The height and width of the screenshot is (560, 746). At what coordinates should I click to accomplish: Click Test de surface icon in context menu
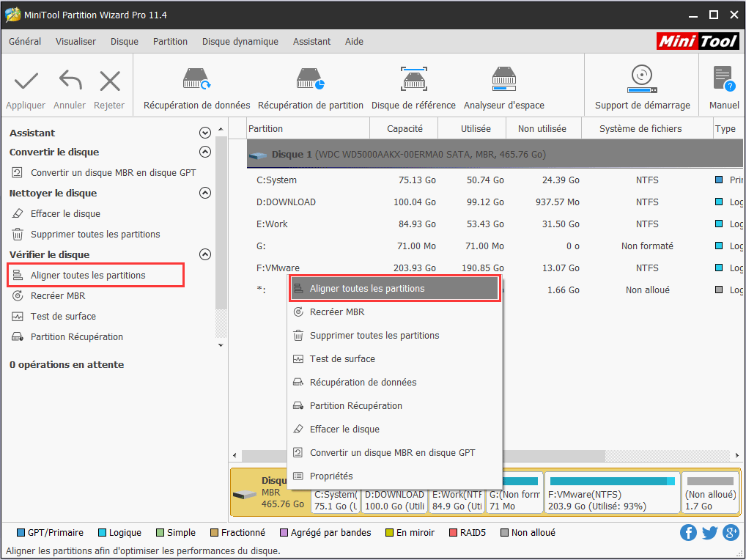[298, 358]
